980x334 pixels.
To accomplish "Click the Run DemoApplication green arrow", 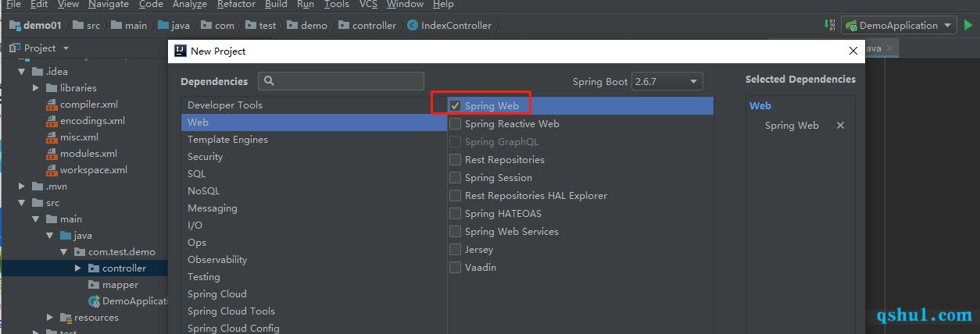I will [x=968, y=25].
